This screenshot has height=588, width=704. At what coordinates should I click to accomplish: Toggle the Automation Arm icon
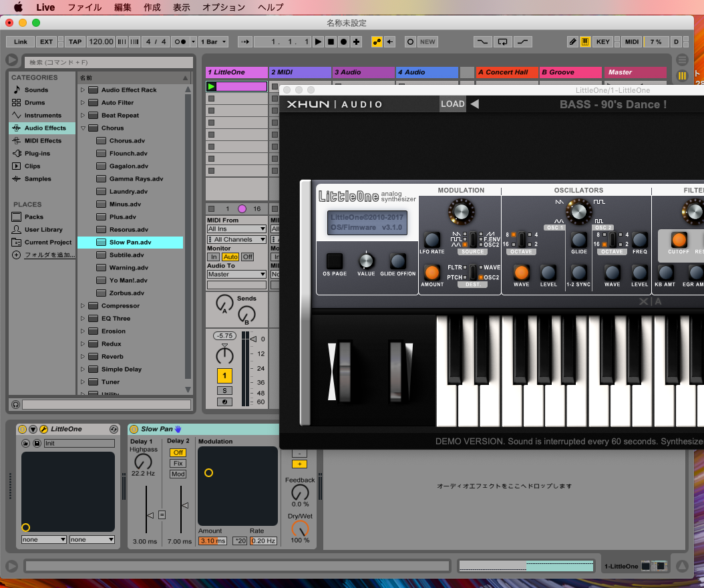377,42
